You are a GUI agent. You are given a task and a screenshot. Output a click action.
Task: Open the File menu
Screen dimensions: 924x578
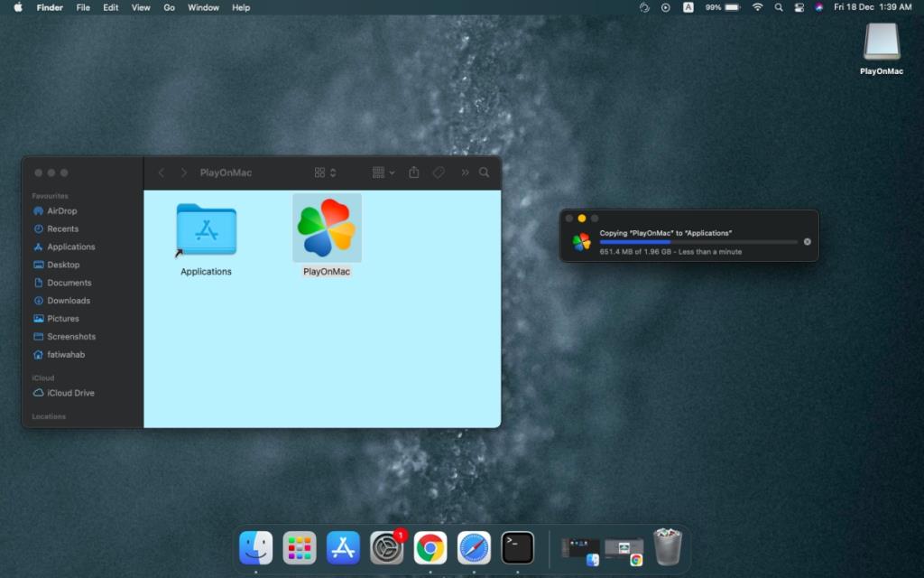point(82,7)
